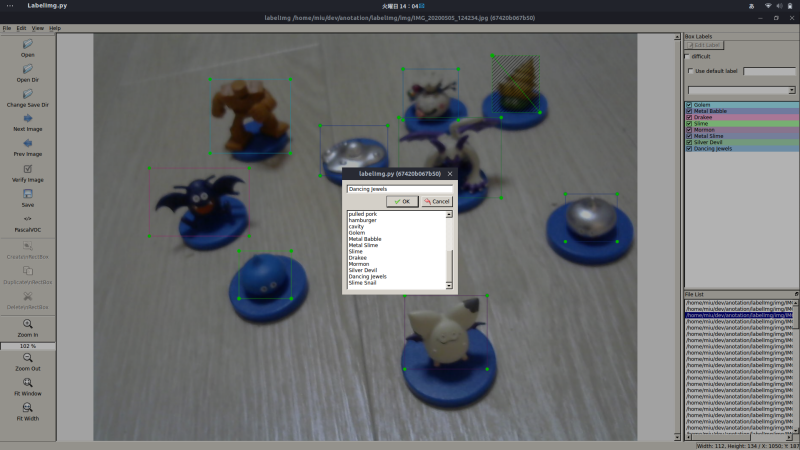Click the Open file icon

coord(28,44)
